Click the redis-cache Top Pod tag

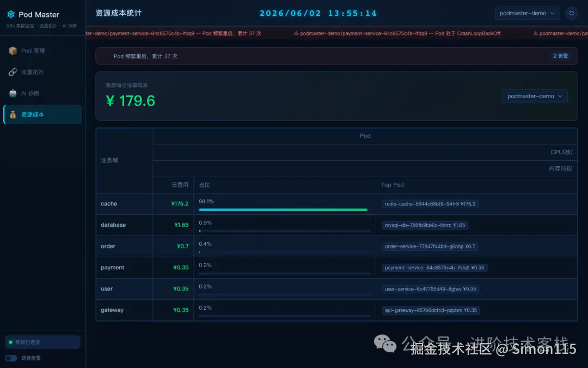430,204
